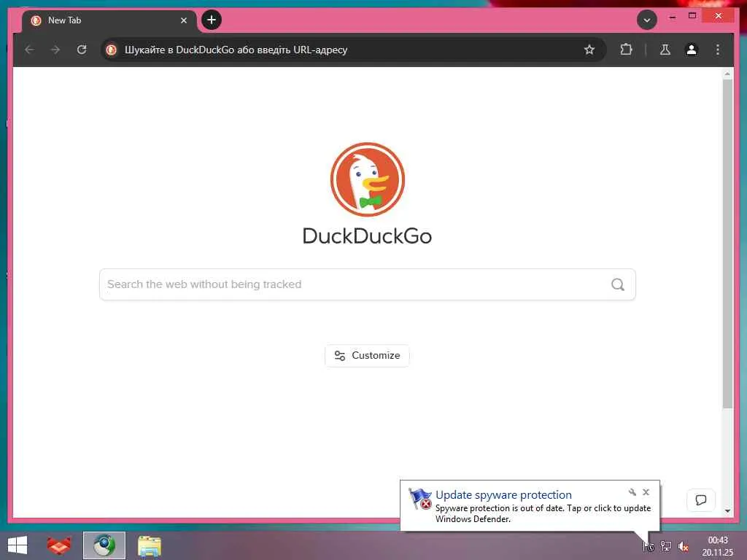The height and width of the screenshot is (560, 747).
Task: Click the magnifier search icon
Action: click(618, 284)
